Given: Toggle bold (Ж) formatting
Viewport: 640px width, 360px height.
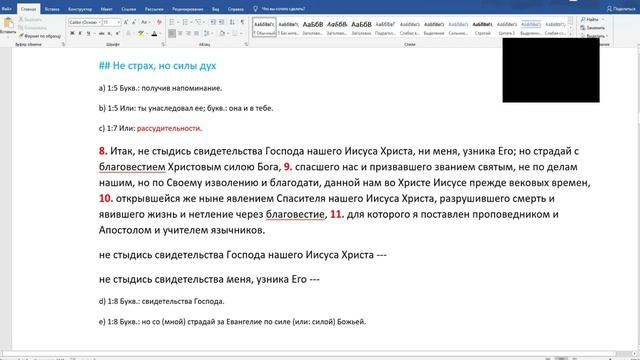Looking at the screenshot, I should (x=73, y=33).
